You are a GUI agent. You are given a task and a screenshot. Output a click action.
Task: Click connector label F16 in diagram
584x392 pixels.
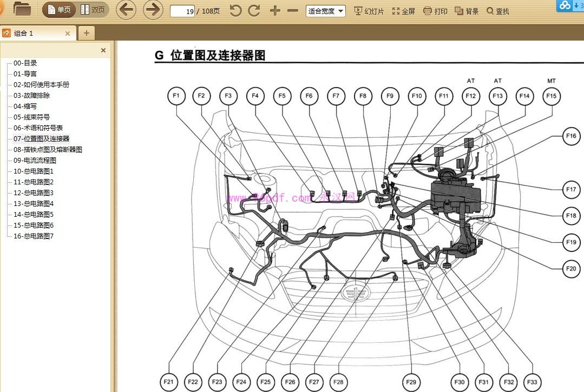coord(571,136)
